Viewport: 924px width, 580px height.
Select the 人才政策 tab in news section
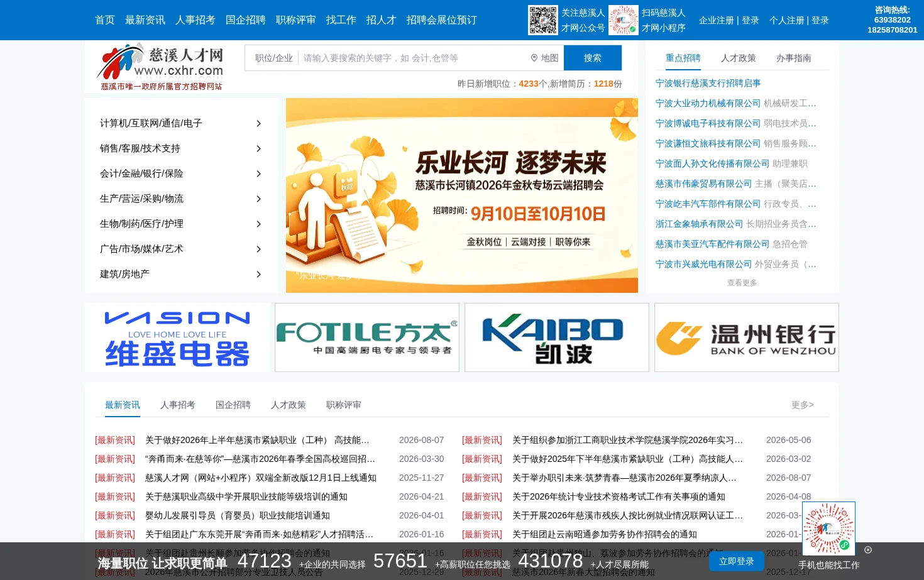289,405
